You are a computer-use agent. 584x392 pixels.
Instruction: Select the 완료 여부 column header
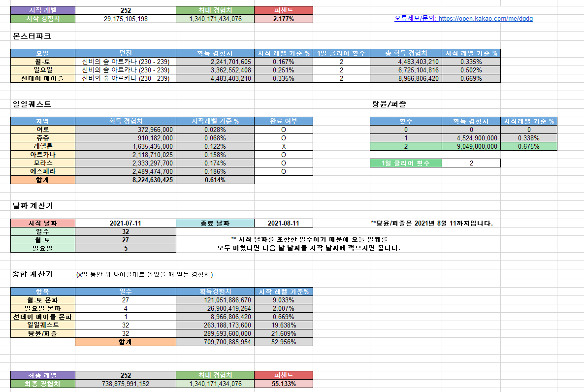click(284, 121)
